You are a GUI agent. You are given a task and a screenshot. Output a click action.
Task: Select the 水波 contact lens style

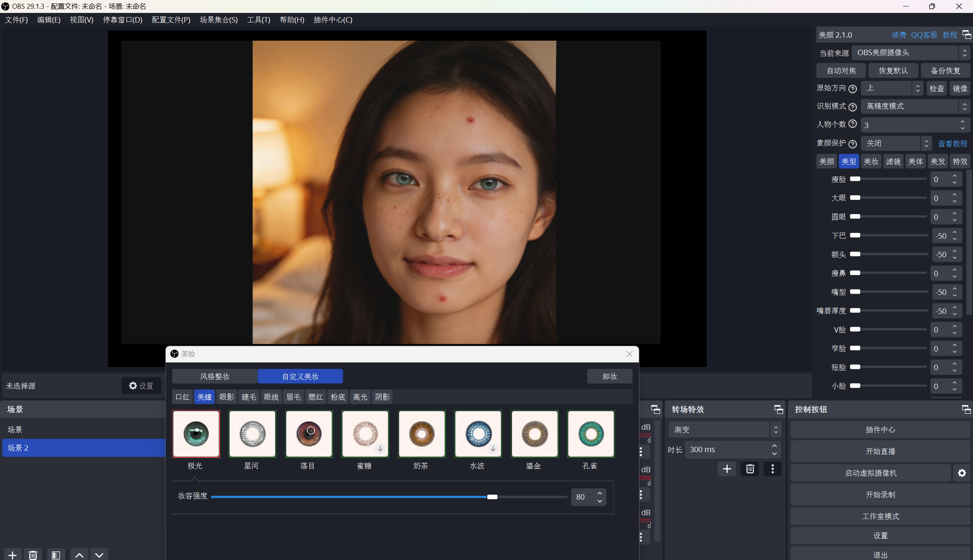point(478,434)
